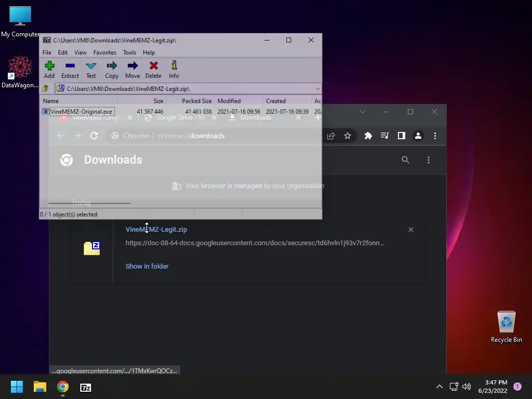Open the Favorites menu in 7-Zip
This screenshot has height=399, width=532.
pyautogui.click(x=104, y=52)
